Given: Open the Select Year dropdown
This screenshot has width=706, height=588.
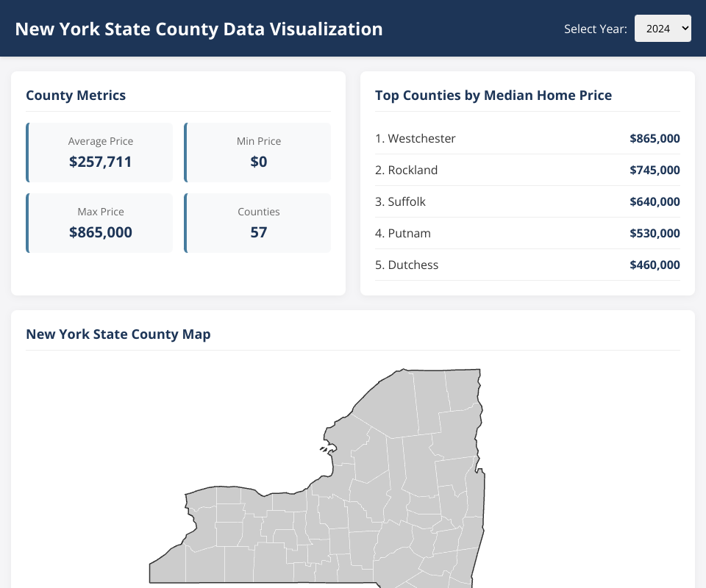Looking at the screenshot, I should coord(662,29).
